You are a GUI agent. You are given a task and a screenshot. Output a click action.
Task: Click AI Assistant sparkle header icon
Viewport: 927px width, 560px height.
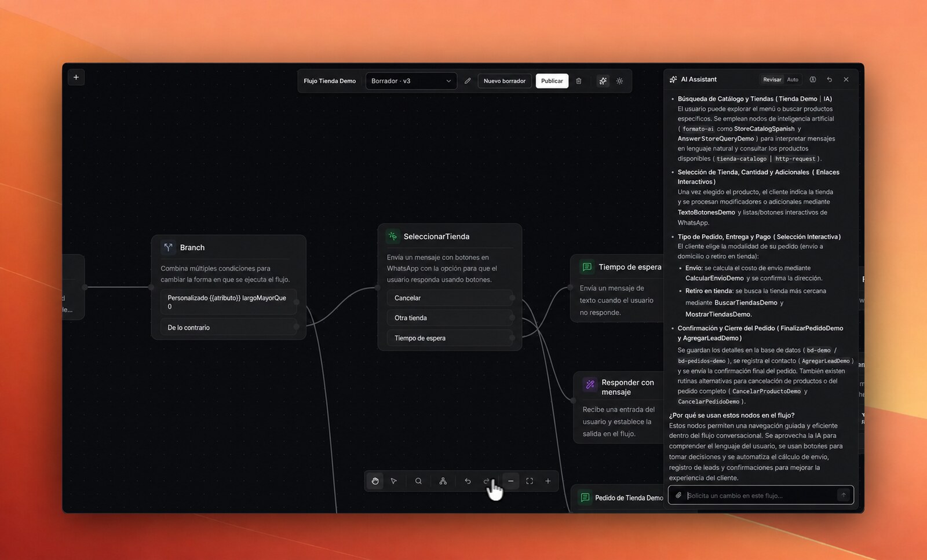(673, 79)
